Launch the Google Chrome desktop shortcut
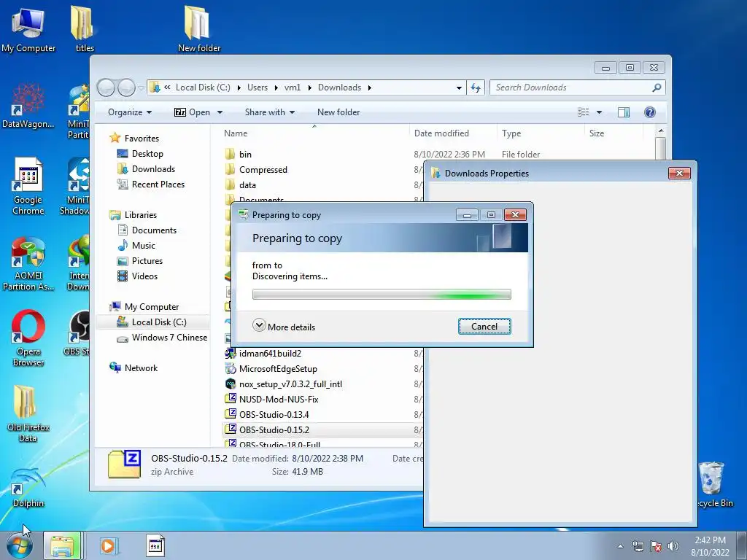Screen dimensions: 747x560 point(28,187)
